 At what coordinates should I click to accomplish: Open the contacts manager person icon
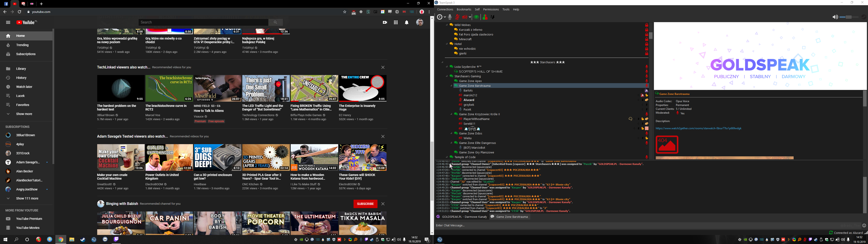pos(485,17)
